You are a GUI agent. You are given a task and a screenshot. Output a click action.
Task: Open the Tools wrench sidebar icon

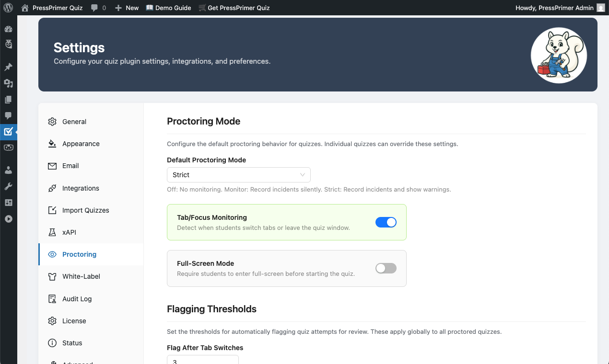click(x=8, y=186)
